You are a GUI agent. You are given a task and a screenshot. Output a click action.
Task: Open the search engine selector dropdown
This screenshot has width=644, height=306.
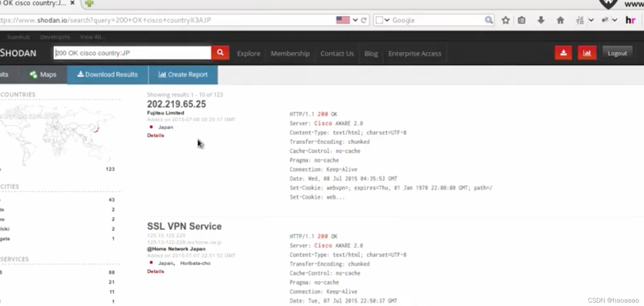click(382, 20)
